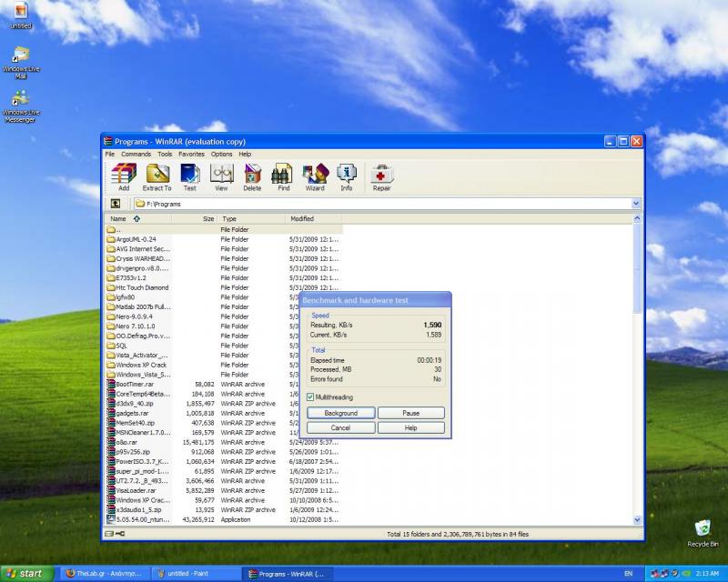
Task: Sort files by the Name column header
Action: [x=138, y=218]
